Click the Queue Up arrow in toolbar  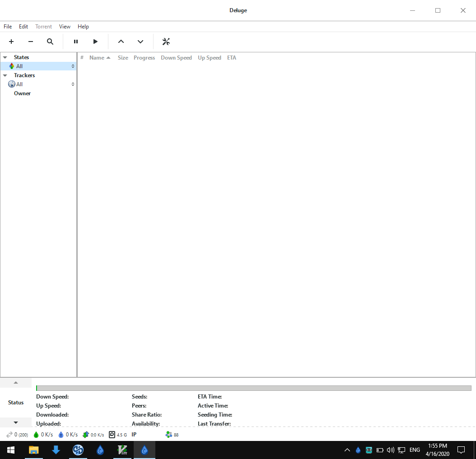[x=121, y=42]
